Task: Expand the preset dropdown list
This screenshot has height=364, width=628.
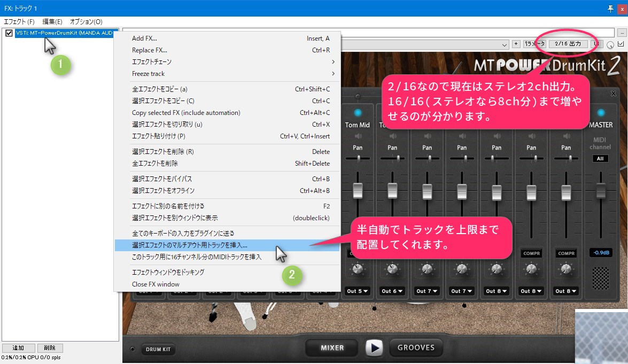Action: 505,45
